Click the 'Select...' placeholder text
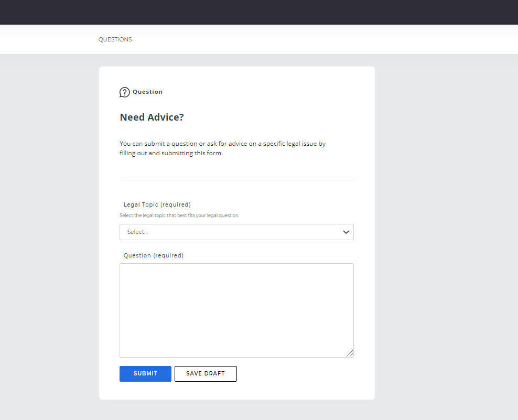Viewport: 518px width, 420px height. point(137,232)
